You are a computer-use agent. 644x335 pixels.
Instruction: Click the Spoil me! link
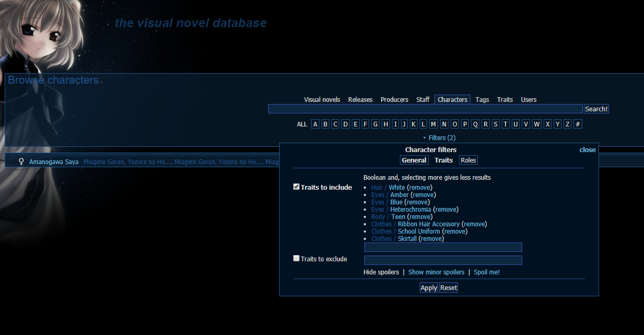coord(487,272)
